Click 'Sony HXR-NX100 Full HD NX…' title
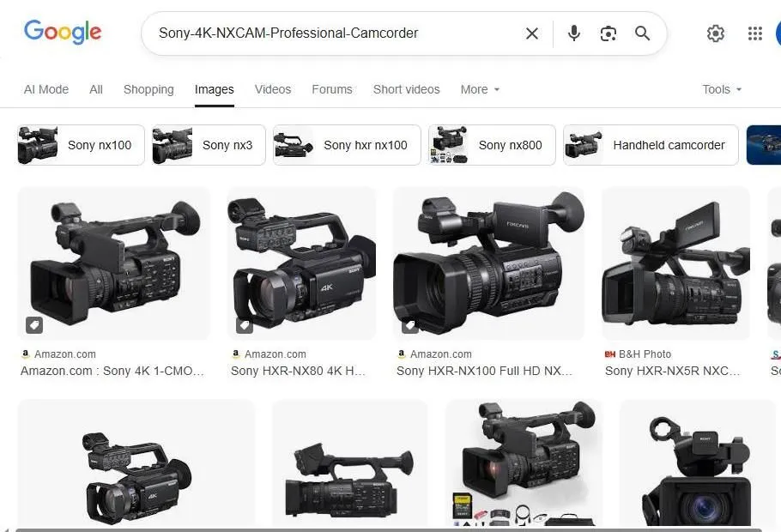This screenshot has height=532, width=781. (x=484, y=371)
